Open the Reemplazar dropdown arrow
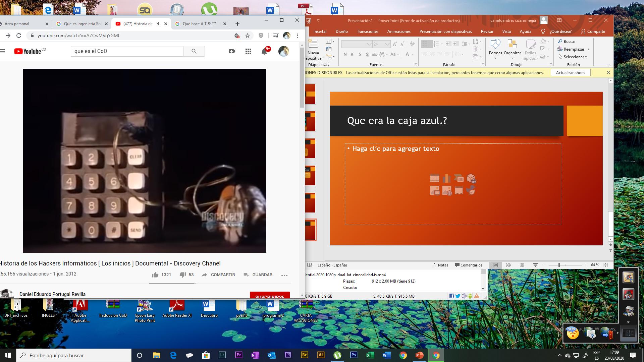 click(588, 49)
